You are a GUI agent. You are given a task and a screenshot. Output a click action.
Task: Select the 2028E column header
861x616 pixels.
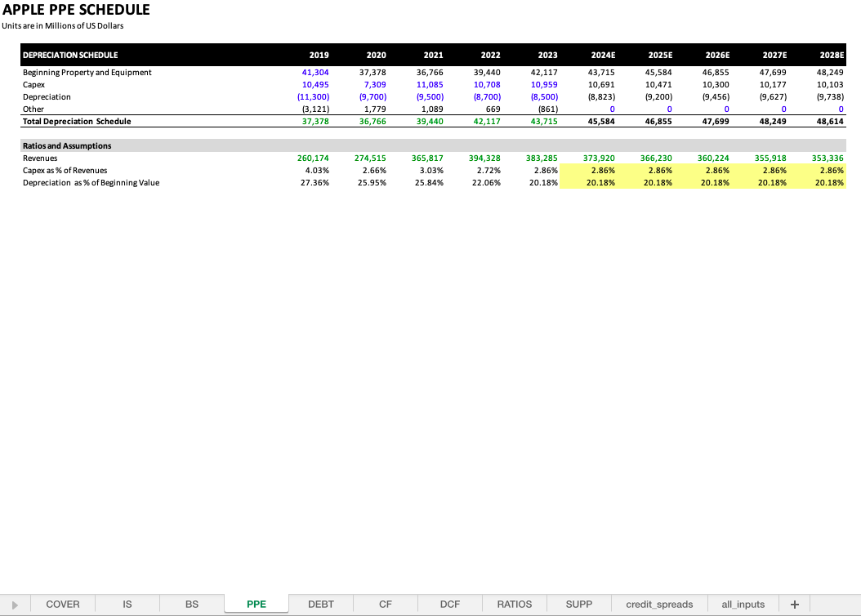point(832,55)
